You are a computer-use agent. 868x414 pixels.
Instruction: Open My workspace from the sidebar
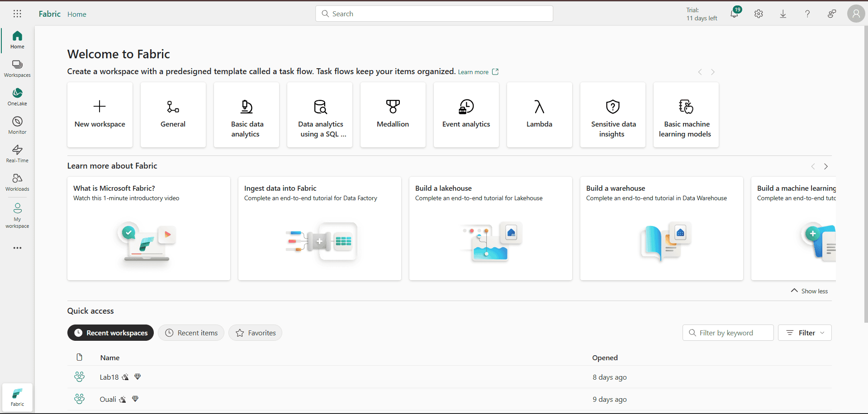17,214
